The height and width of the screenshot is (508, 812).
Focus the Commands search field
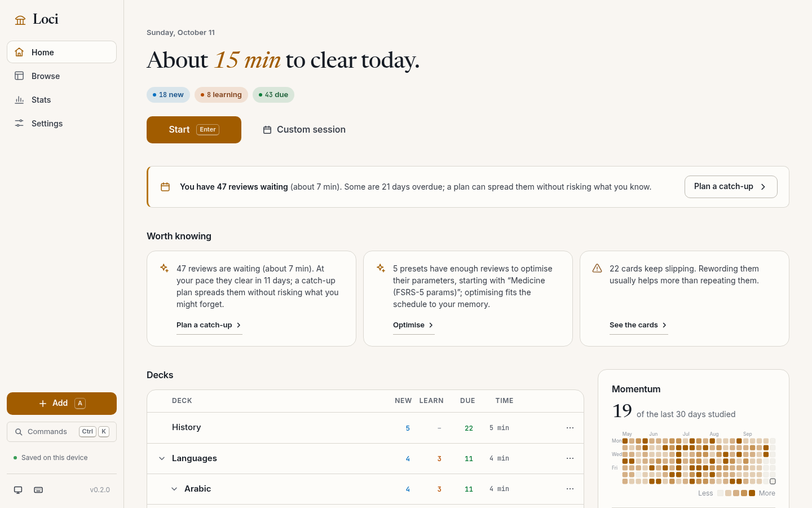tap(61, 432)
